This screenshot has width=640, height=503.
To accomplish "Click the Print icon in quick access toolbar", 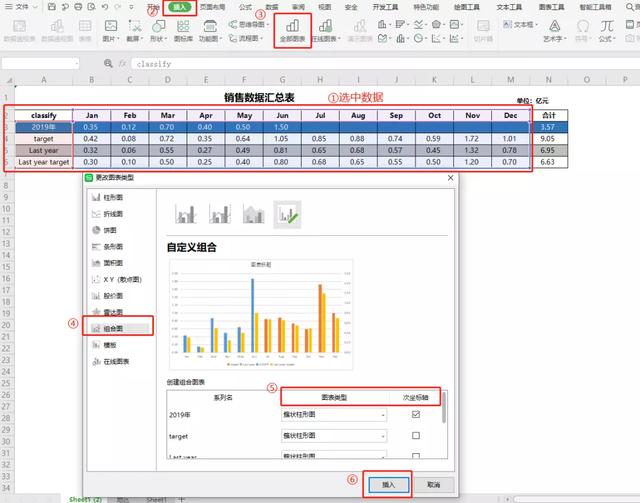I will pyautogui.click(x=78, y=7).
